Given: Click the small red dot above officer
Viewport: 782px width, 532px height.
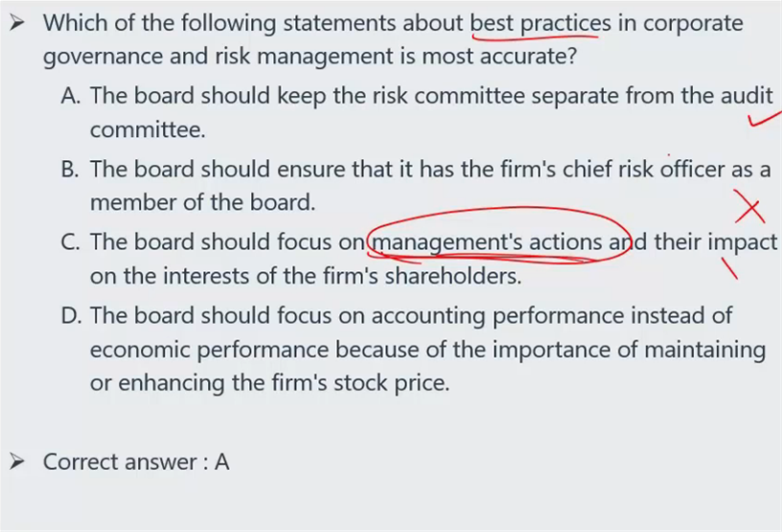Looking at the screenshot, I should click(668, 155).
